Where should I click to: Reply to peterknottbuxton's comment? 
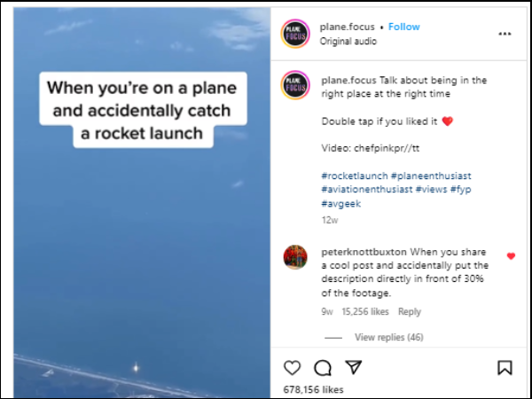coord(410,312)
